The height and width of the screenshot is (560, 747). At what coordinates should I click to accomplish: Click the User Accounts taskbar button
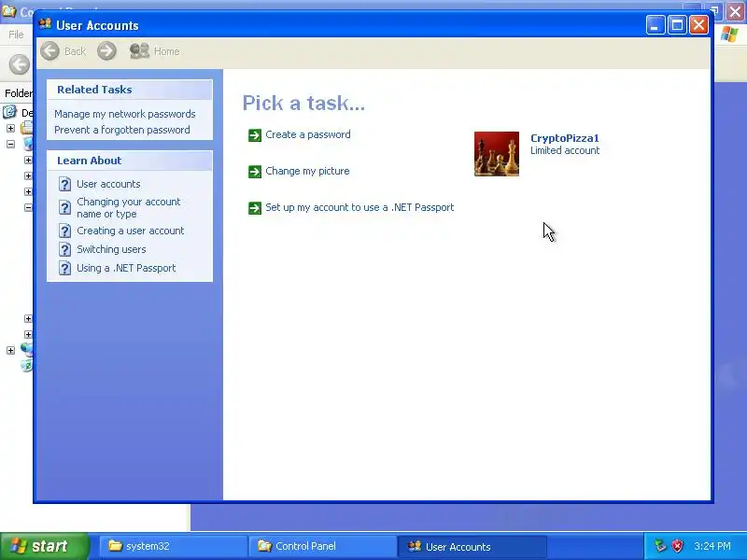point(472,546)
